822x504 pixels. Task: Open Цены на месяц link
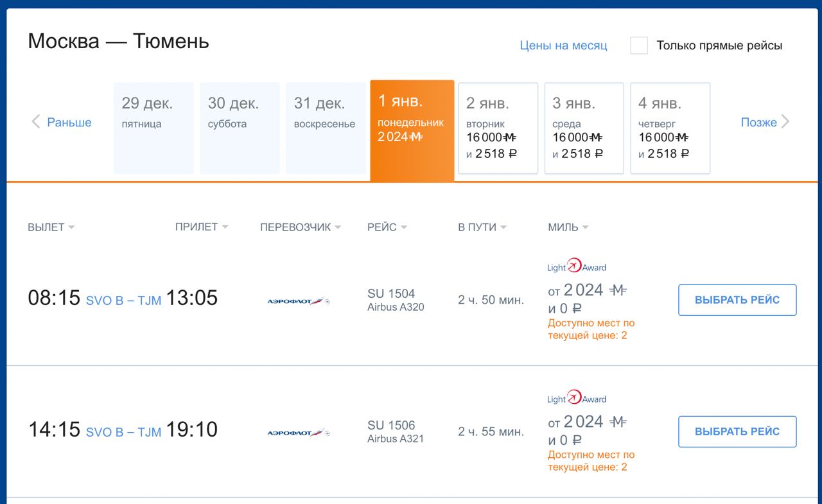click(x=563, y=46)
